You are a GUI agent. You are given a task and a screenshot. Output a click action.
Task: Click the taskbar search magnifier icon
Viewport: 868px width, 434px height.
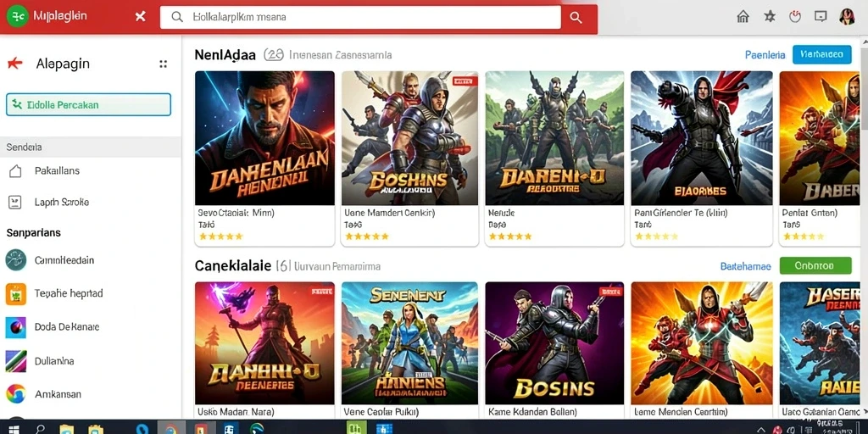tap(41, 428)
